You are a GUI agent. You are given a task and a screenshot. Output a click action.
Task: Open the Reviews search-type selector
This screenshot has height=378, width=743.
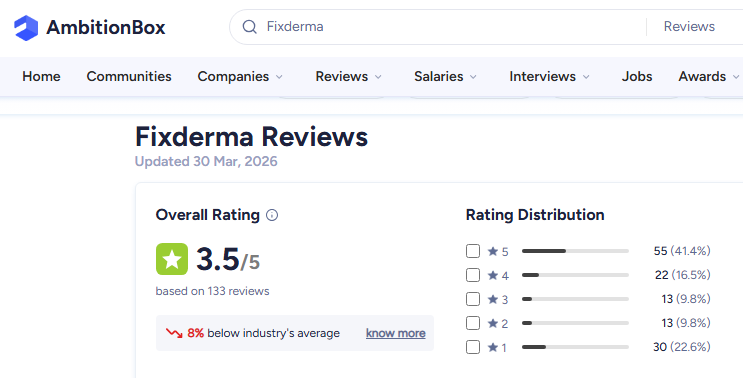(x=689, y=27)
